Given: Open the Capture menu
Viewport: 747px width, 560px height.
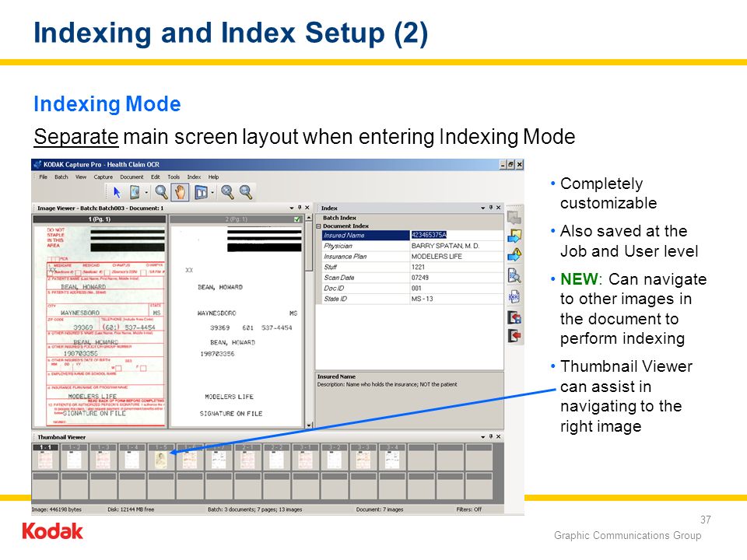Looking at the screenshot, I should coord(103,177).
